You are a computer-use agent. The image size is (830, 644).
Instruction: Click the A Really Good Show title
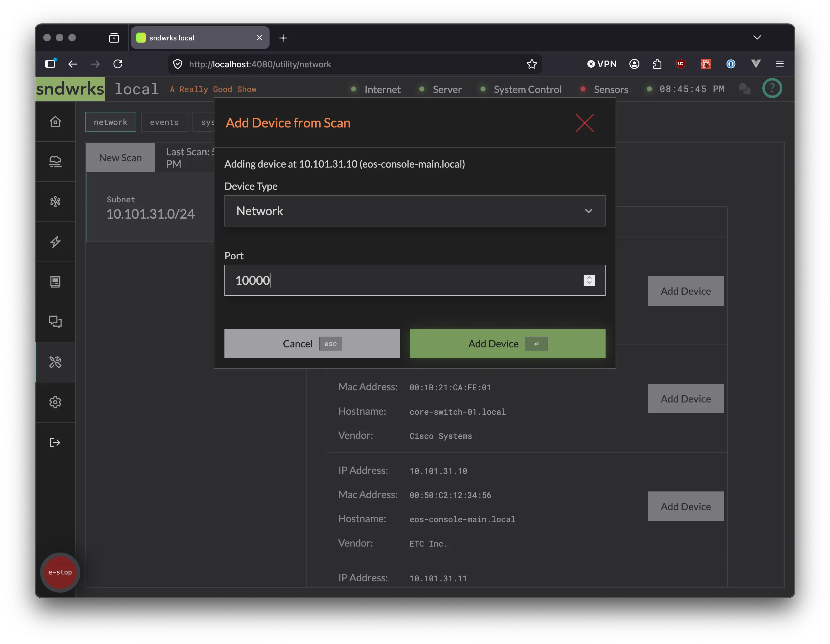213,89
